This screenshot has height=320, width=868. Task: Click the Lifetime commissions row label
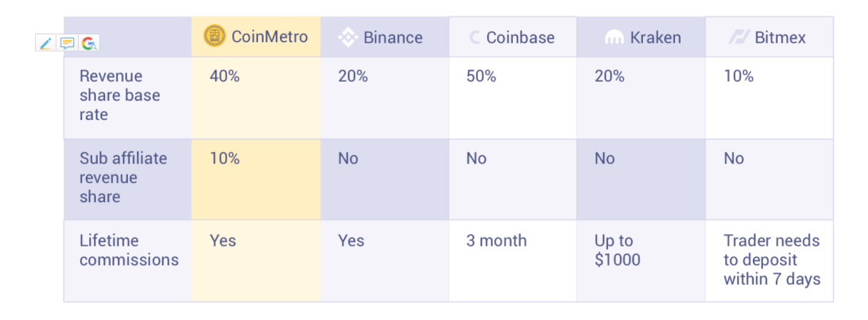(129, 250)
